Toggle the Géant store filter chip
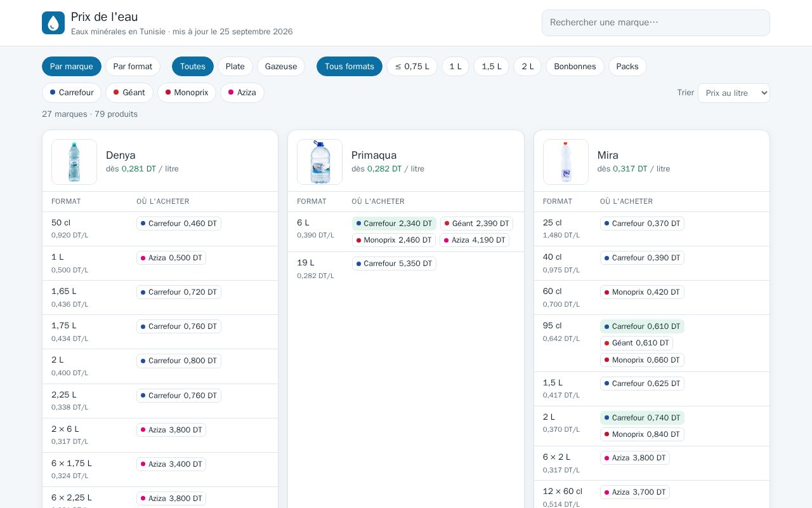 (129, 93)
